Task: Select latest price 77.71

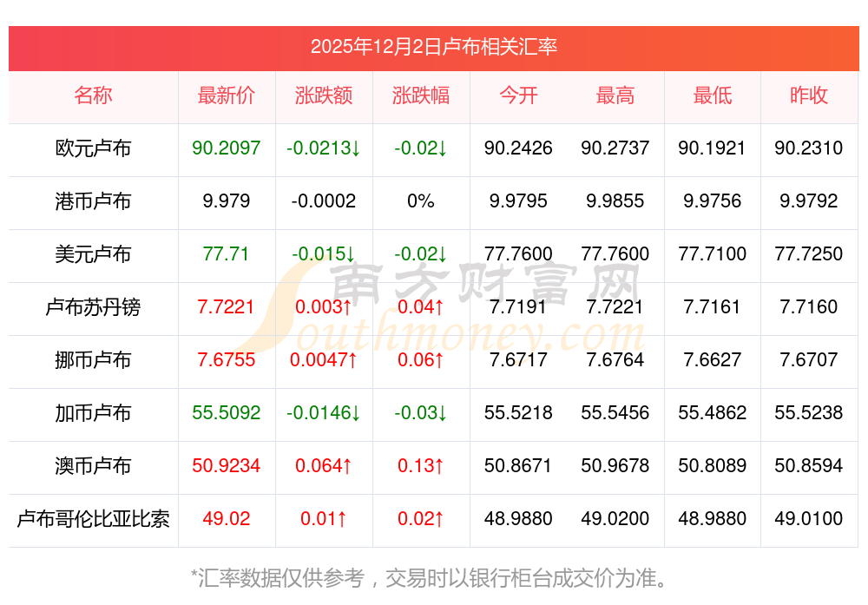Action: coord(227,254)
